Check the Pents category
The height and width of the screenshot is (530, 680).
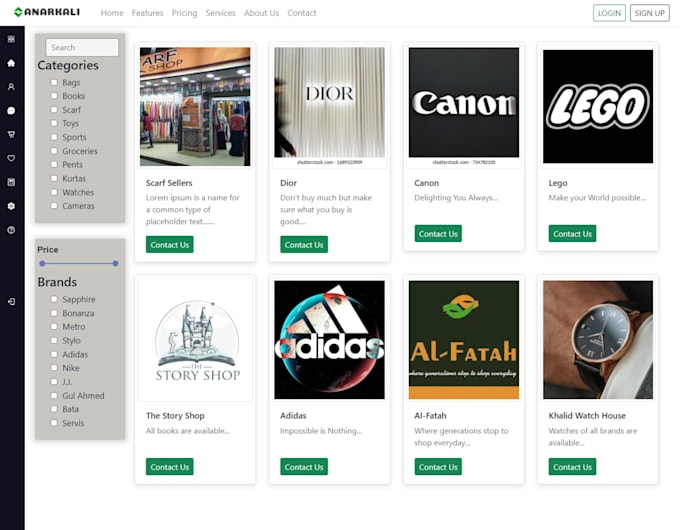(54, 164)
